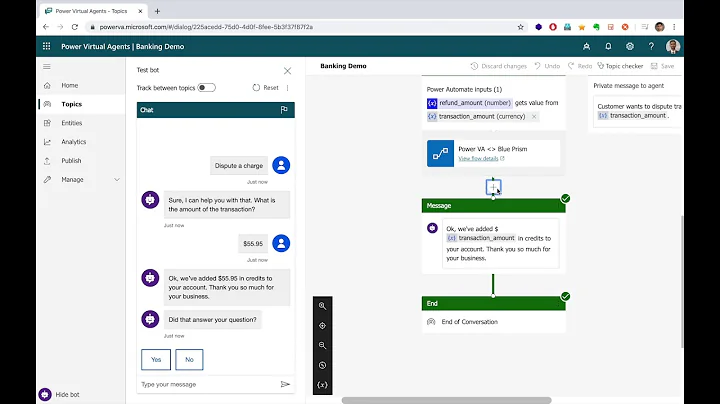Go back in browser history

(x=46, y=27)
